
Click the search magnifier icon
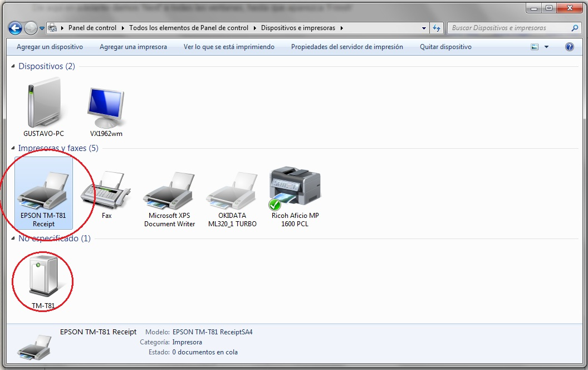coord(575,28)
